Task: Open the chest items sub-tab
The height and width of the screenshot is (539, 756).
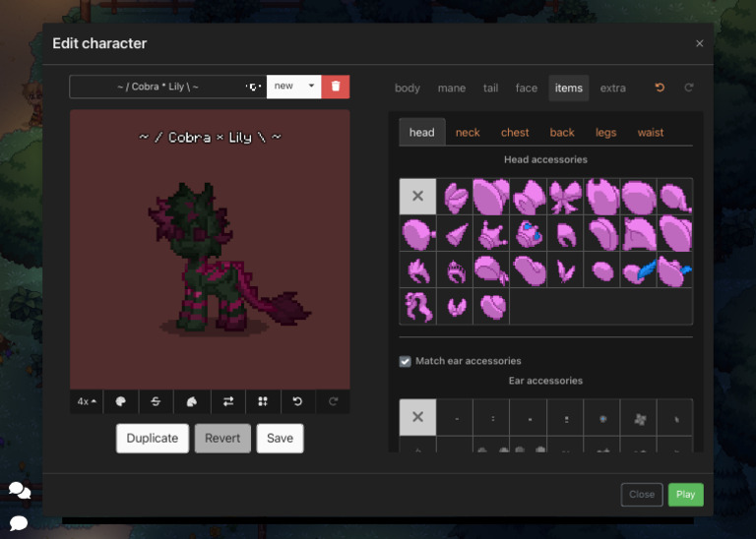Action: (515, 133)
